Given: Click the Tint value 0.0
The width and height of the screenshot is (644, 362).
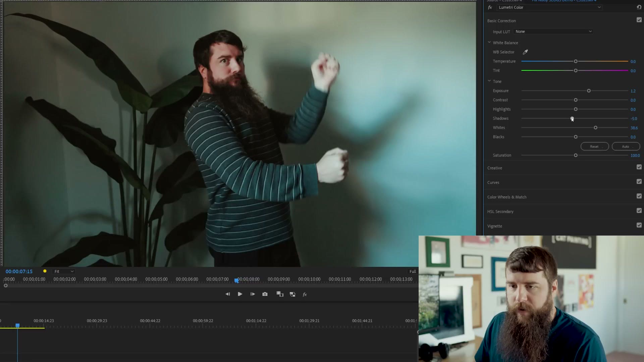Looking at the screenshot, I should click(633, 71).
